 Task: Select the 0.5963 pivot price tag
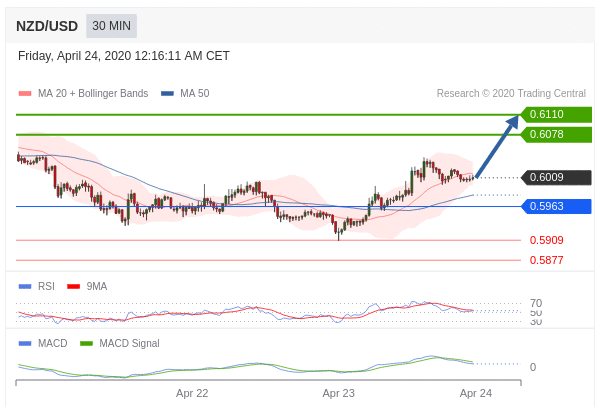[555, 206]
